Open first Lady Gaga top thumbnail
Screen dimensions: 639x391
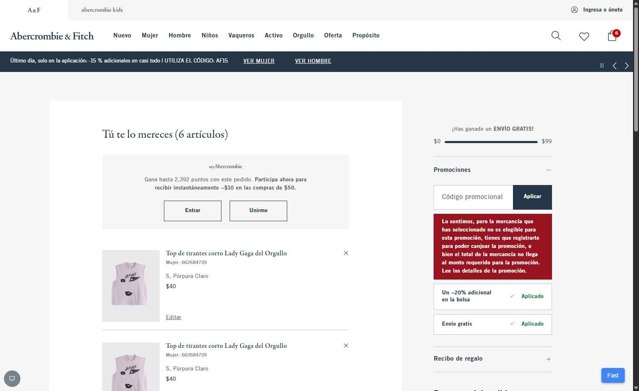click(x=131, y=286)
